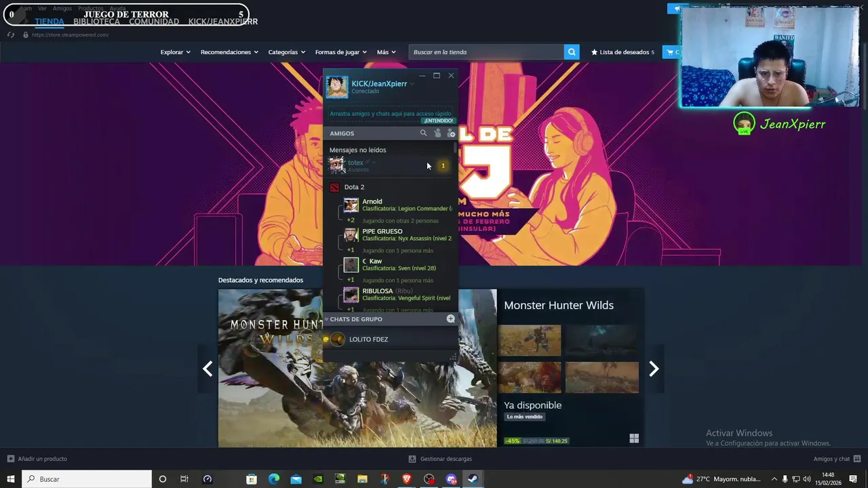Click KICK/JeanXpierr profile avatar in friends window
The width and height of the screenshot is (868, 488).
point(337,87)
